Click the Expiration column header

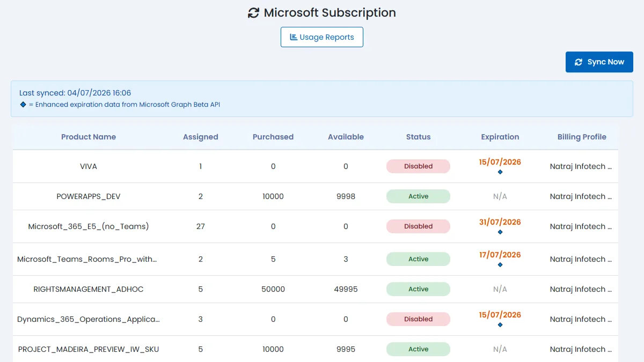pyautogui.click(x=500, y=137)
